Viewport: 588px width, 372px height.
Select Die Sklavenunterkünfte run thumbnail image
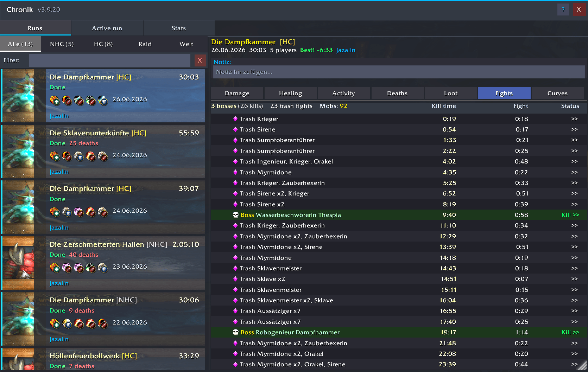pyautogui.click(x=19, y=152)
